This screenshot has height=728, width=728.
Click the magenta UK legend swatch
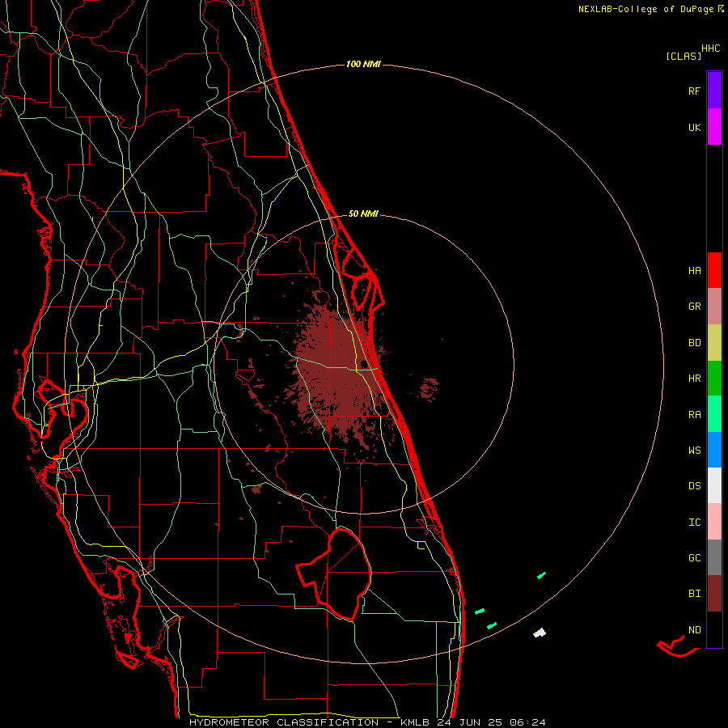[x=714, y=127]
